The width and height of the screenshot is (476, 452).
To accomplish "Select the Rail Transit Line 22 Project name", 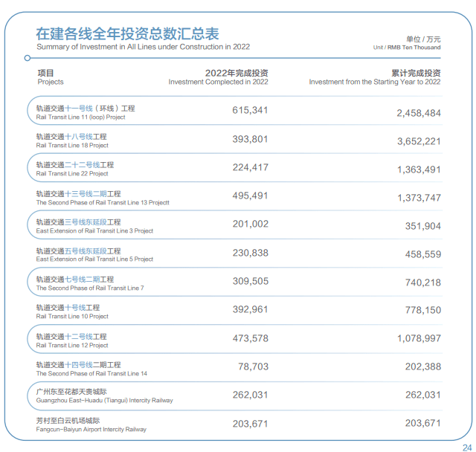I will tap(74, 169).
